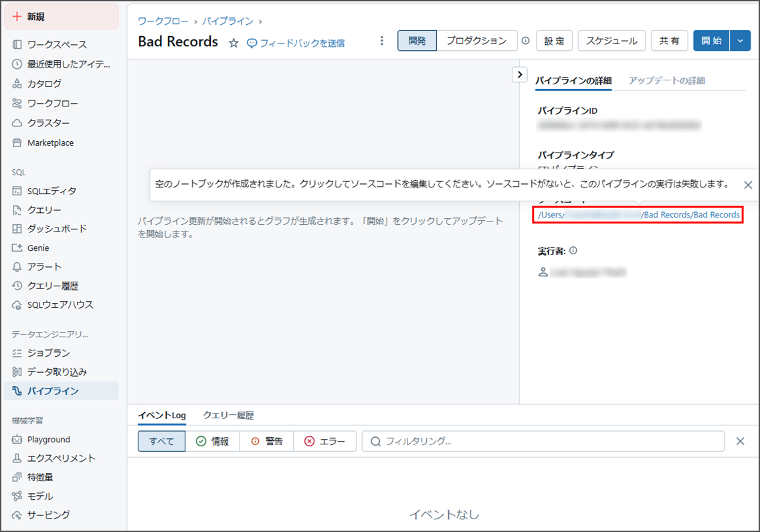Click the 新規 create button

[61, 17]
